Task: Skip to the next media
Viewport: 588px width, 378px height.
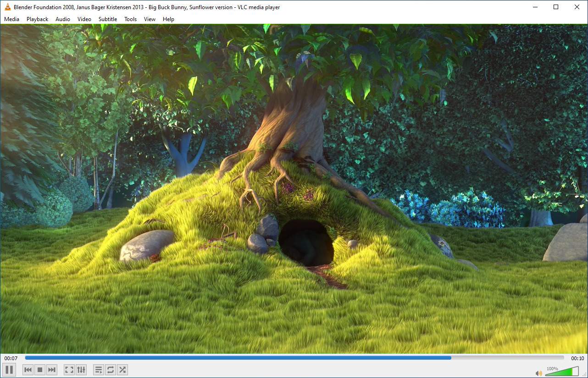Action: click(51, 369)
